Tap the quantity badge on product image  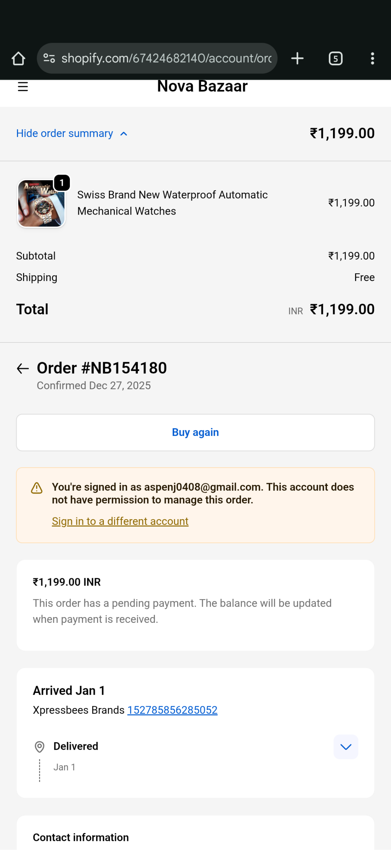tap(62, 183)
